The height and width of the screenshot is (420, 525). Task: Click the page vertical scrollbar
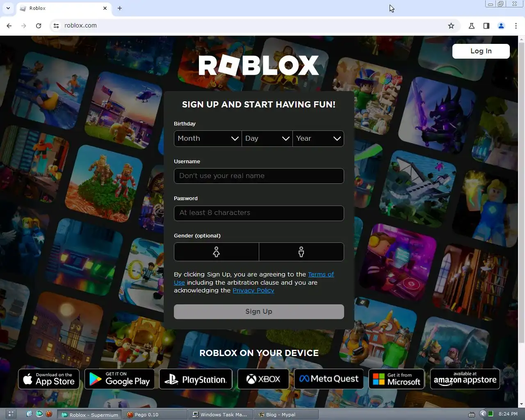522,193
